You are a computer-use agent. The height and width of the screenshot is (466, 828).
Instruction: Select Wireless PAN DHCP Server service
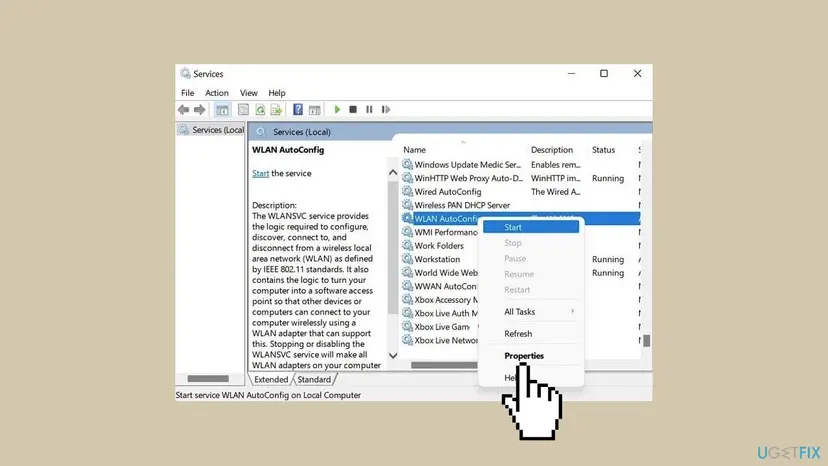click(x=462, y=205)
